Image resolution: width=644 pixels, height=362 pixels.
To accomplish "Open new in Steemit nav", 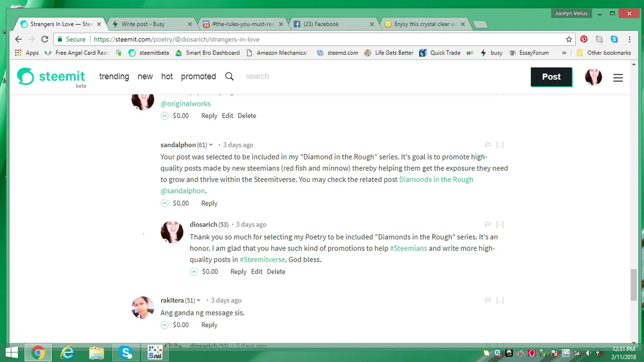I will click(145, 76).
